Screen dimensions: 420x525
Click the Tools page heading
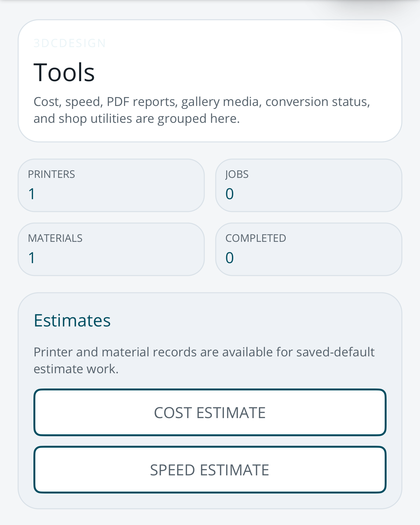[x=64, y=72]
